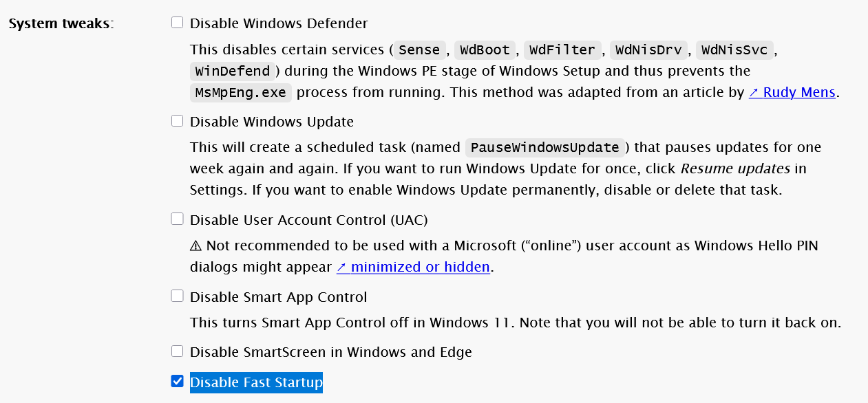The width and height of the screenshot is (868, 403).
Task: Follow the "minimized or hidden" link
Action: click(413, 267)
